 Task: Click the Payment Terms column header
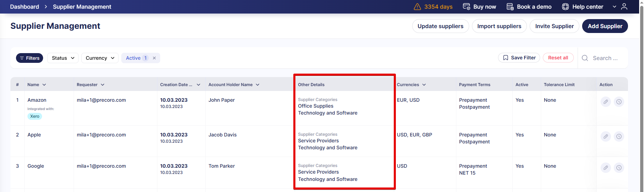[474, 85]
